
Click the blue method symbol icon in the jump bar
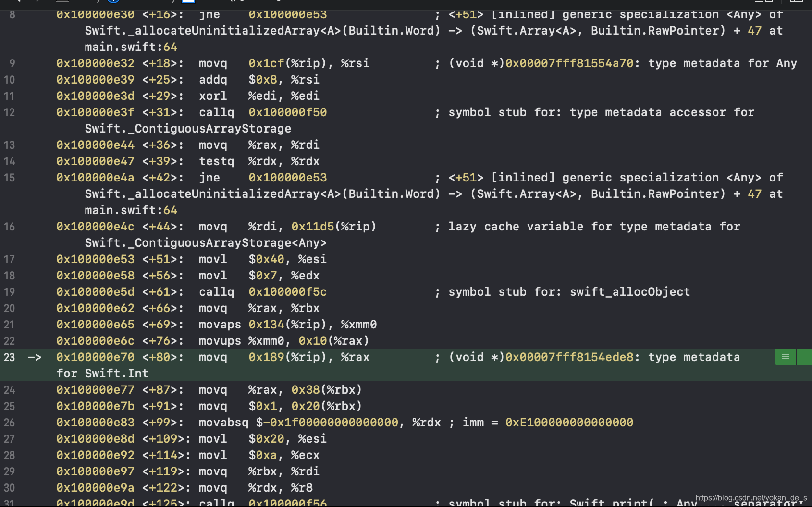tap(187, 1)
